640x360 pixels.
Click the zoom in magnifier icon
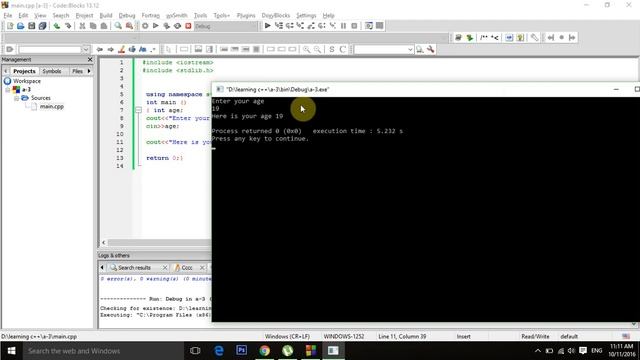(x=307, y=49)
